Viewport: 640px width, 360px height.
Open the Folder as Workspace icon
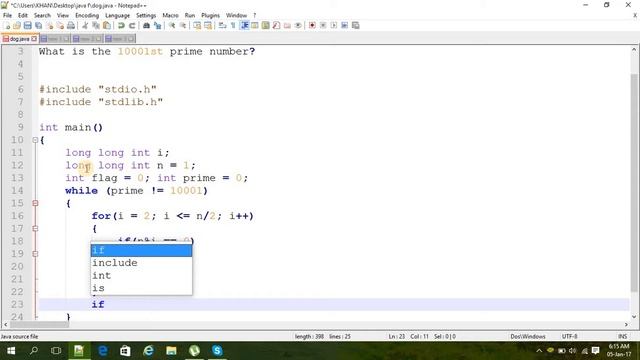pyautogui.click(x=287, y=26)
